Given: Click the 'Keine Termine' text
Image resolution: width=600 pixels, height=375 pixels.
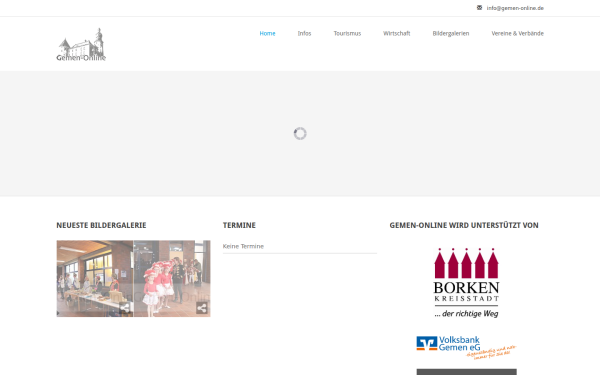Looking at the screenshot, I should tap(243, 246).
